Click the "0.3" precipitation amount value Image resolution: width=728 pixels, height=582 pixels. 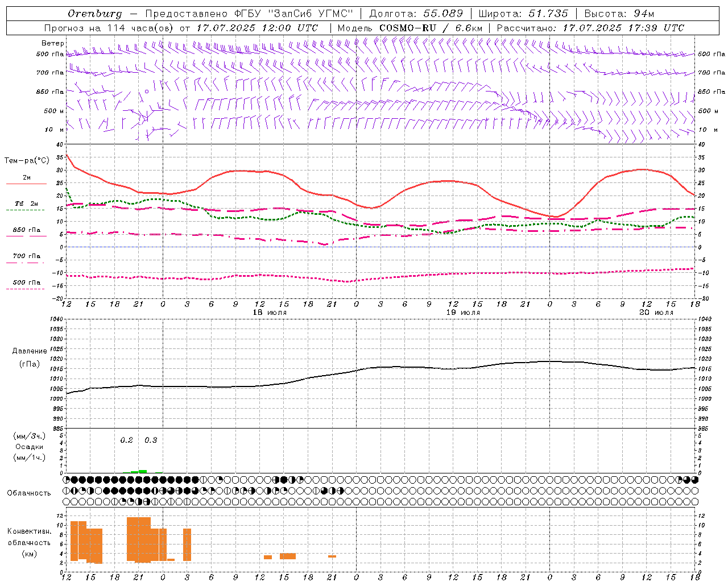point(151,440)
